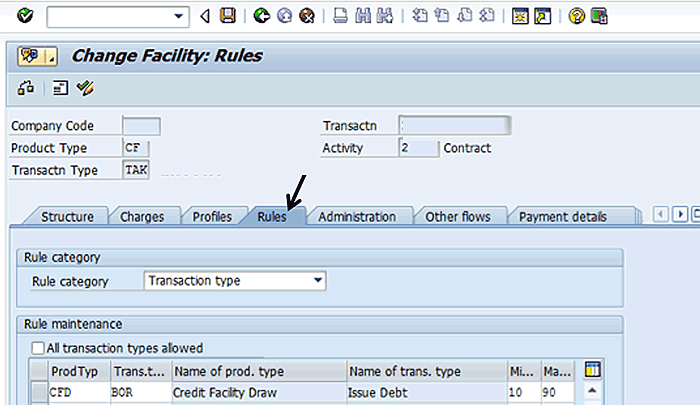Click the Customize Local Layout monitor icon

point(599,16)
